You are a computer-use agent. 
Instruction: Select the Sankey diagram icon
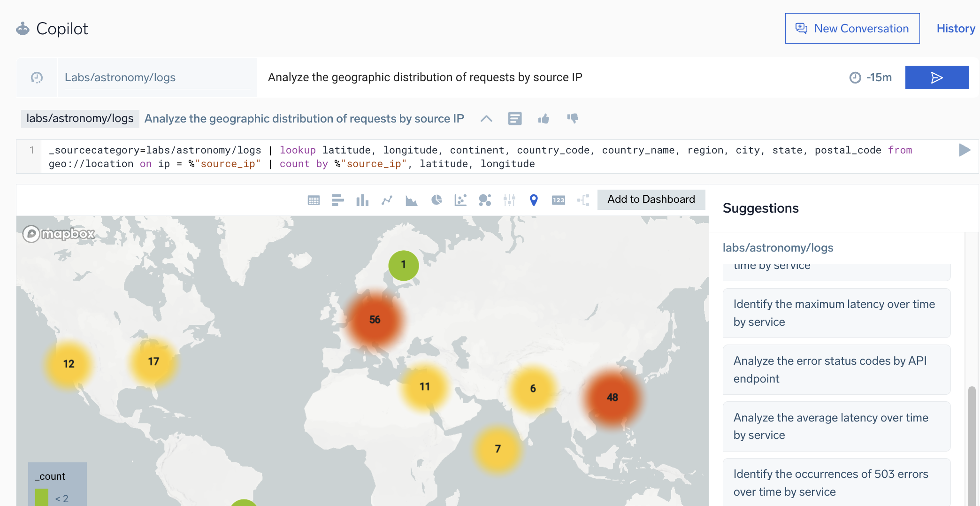[x=583, y=200]
